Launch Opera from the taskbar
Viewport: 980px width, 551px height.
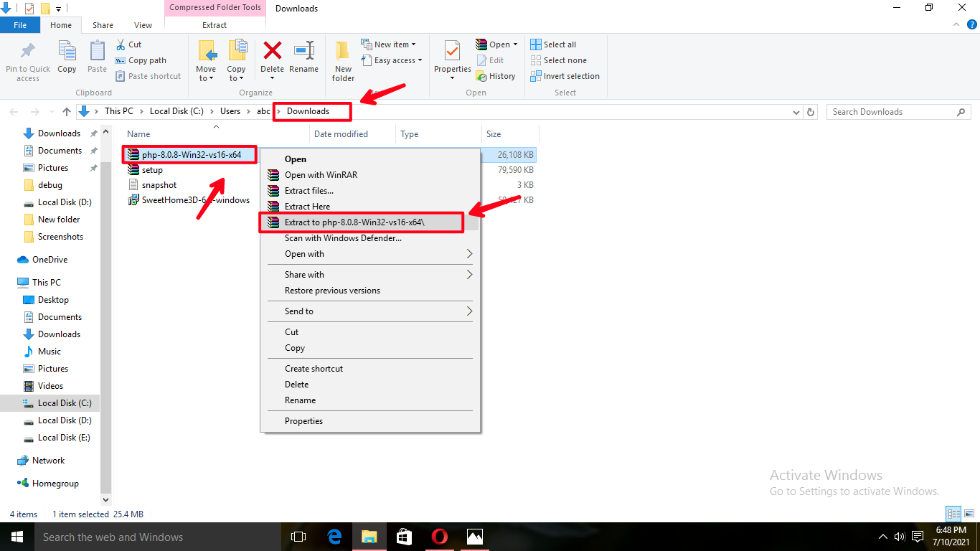[x=439, y=537]
